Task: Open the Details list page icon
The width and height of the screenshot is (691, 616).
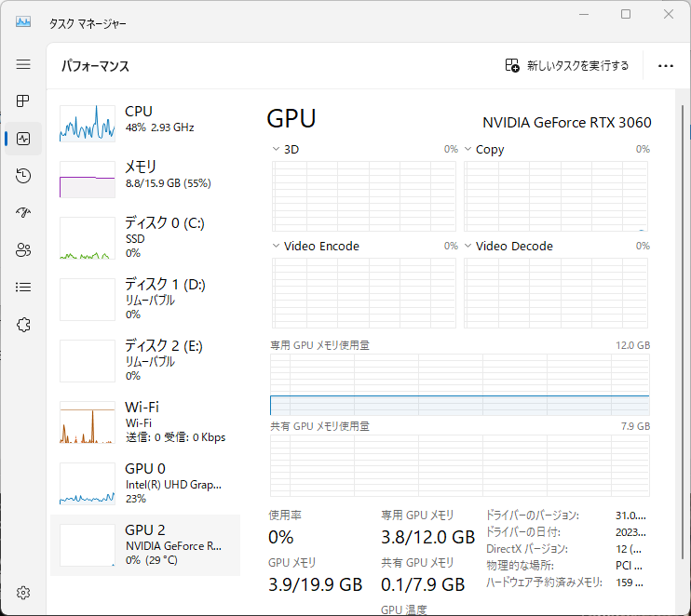Action: point(23,288)
